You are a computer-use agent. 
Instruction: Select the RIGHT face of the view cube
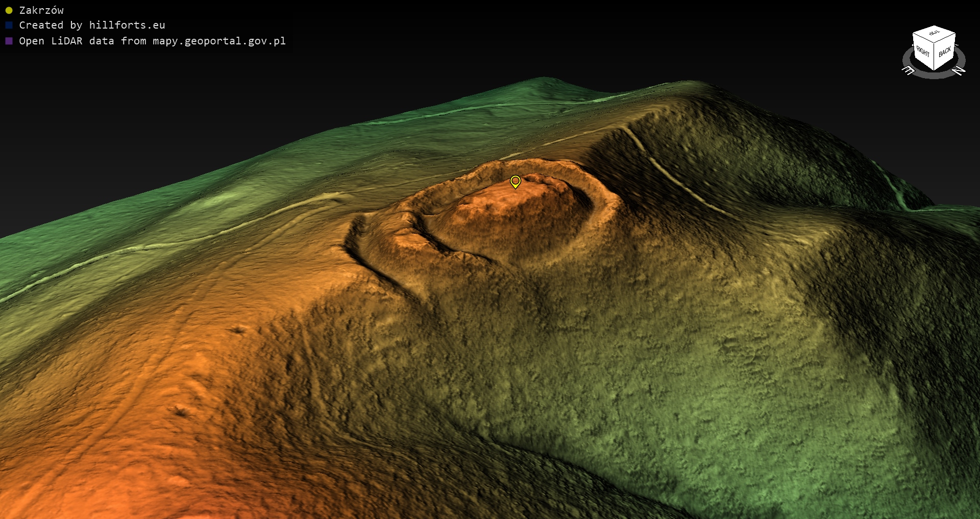point(922,53)
